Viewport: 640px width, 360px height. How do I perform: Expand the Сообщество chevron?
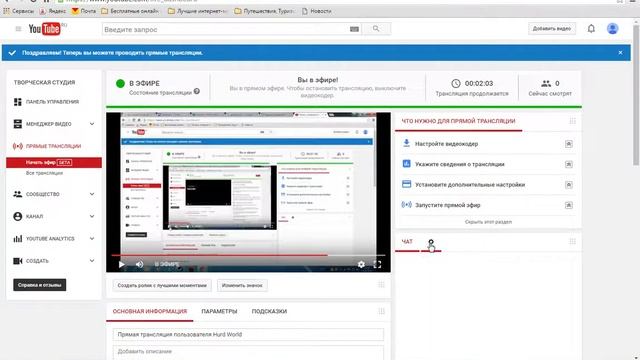click(92, 194)
